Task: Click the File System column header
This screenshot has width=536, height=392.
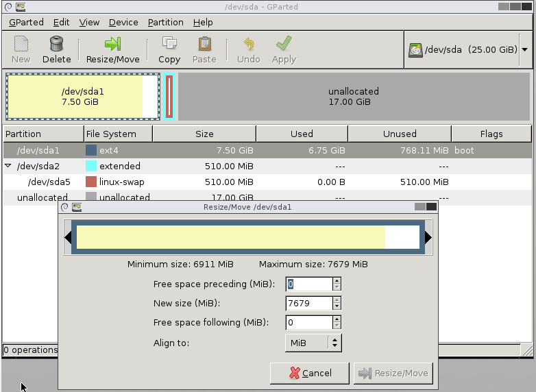Action: point(119,134)
